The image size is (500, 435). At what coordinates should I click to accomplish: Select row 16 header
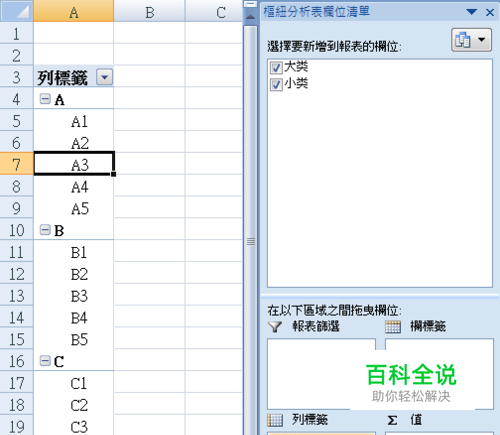(x=16, y=361)
